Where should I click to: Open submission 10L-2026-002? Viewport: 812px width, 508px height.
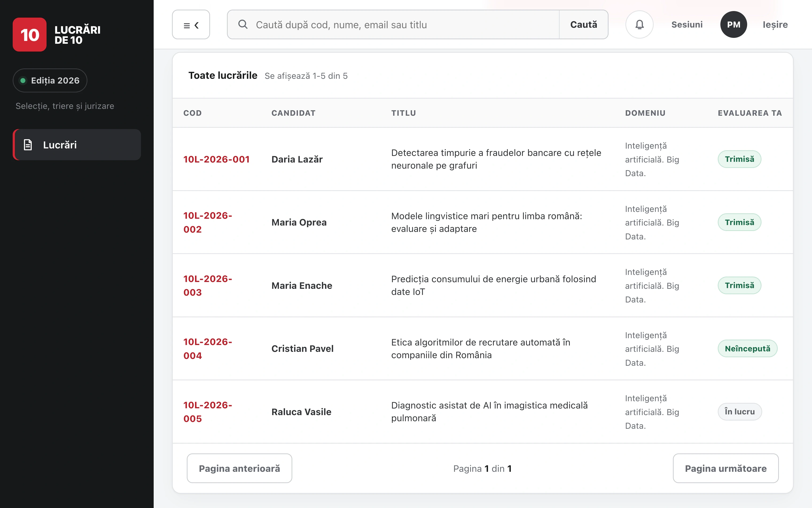pos(208,222)
